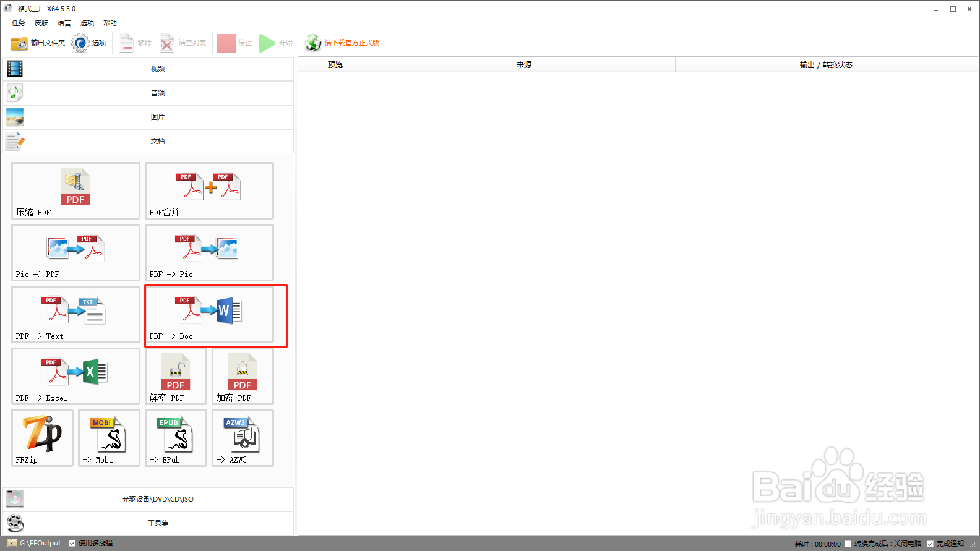Click 清空列表 clear list button
Viewport: 980px width, 551px height.
tap(183, 43)
